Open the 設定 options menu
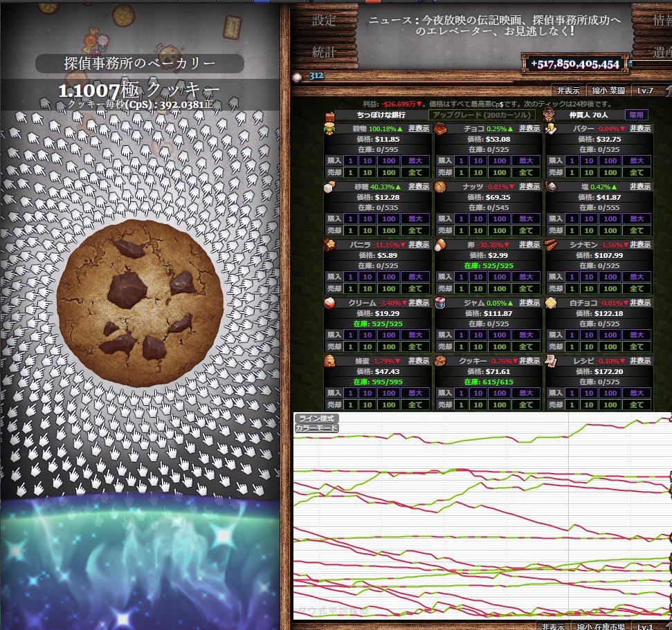 coord(324,20)
